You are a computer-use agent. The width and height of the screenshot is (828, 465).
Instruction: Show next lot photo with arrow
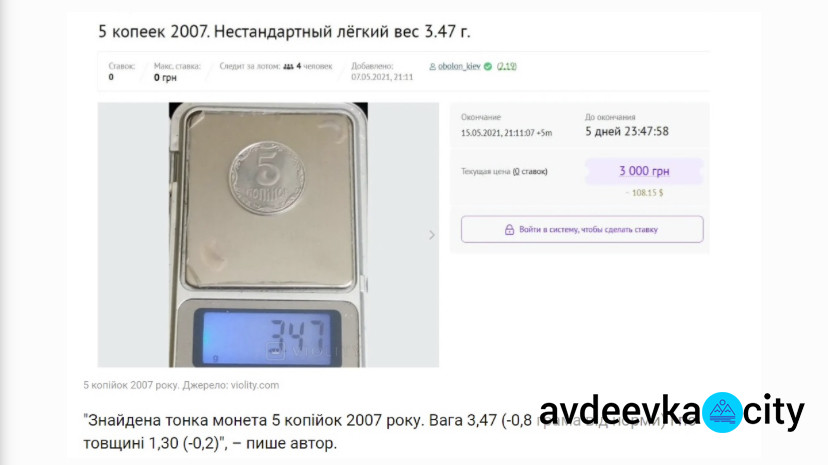pyautogui.click(x=431, y=235)
